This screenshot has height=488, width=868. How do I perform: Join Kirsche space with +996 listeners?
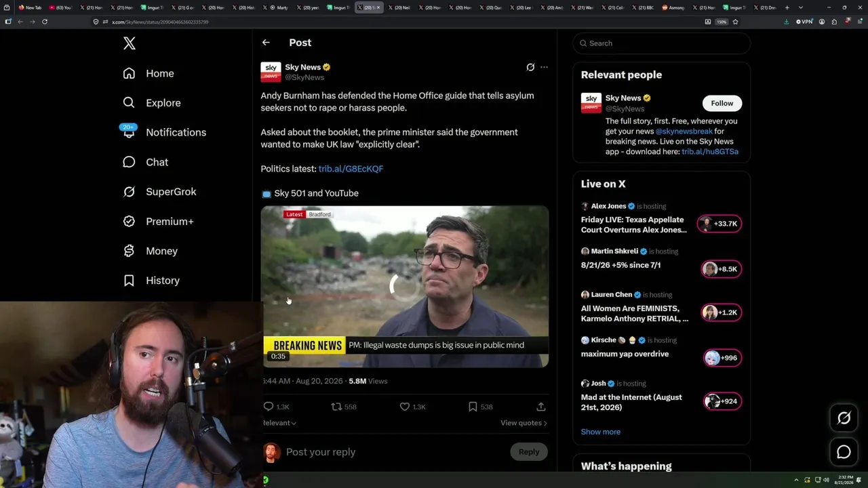[x=721, y=358]
